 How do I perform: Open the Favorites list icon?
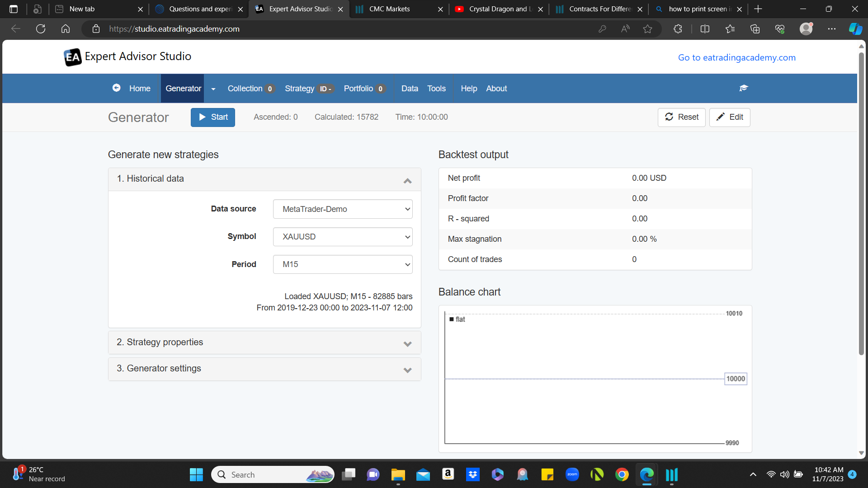pos(730,29)
